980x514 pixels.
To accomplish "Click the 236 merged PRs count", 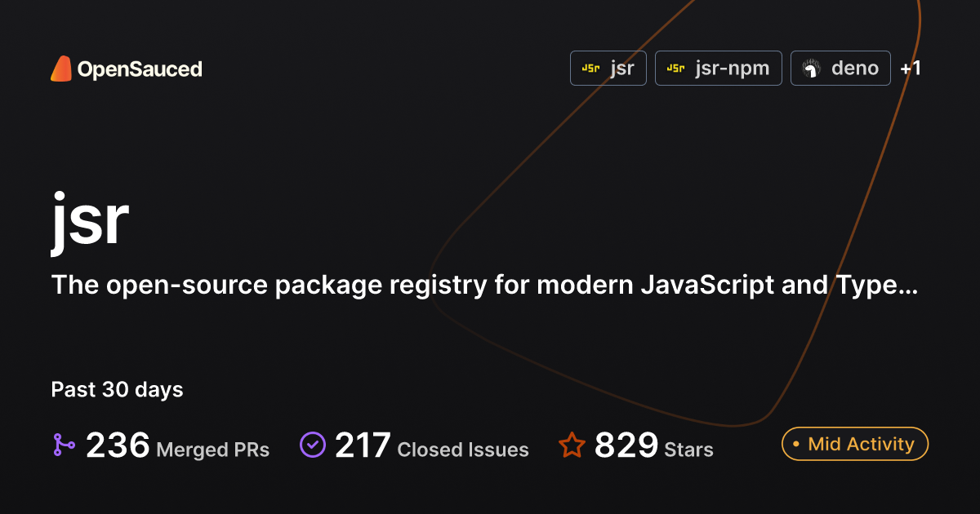I will (x=118, y=445).
